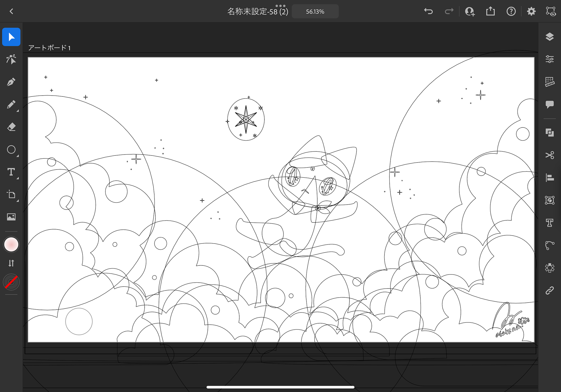
Task: Toggle outline view mode icon
Action: tap(551, 11)
